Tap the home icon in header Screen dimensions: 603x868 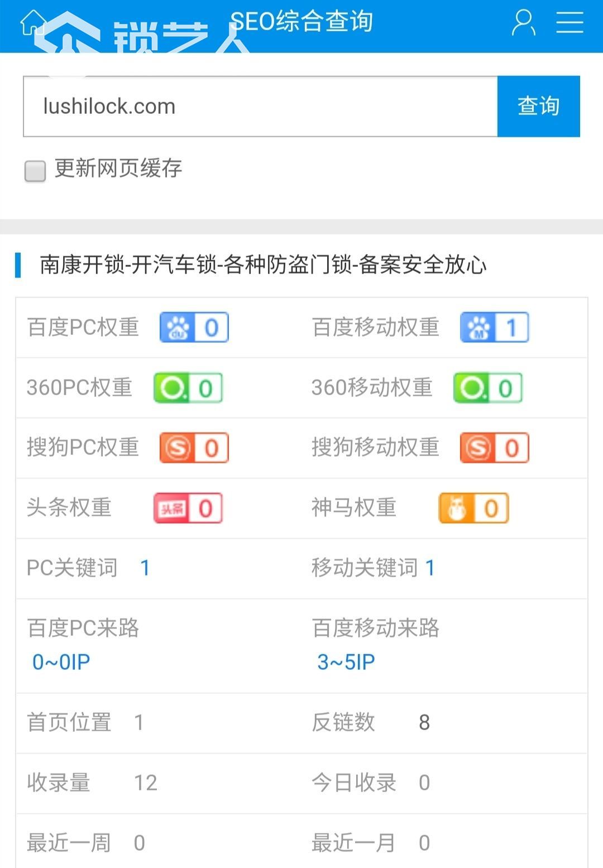pos(33,23)
